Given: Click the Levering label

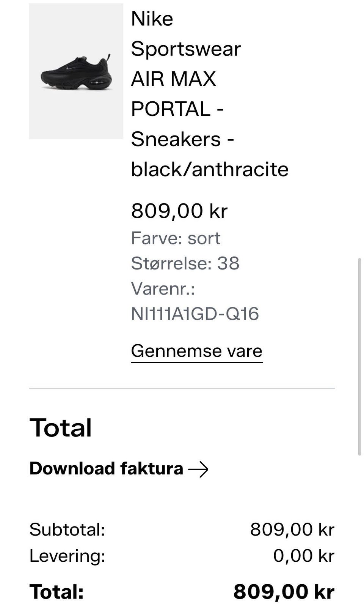Looking at the screenshot, I should pos(67,556).
